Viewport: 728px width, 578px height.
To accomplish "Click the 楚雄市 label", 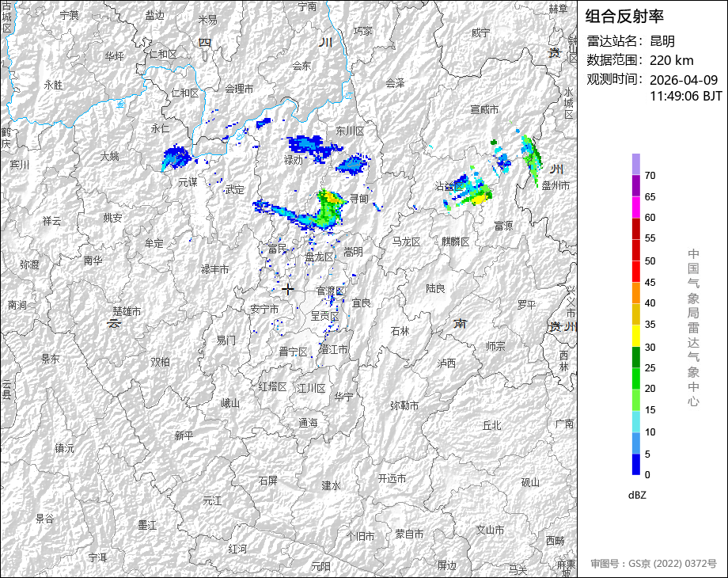I will [x=127, y=311].
